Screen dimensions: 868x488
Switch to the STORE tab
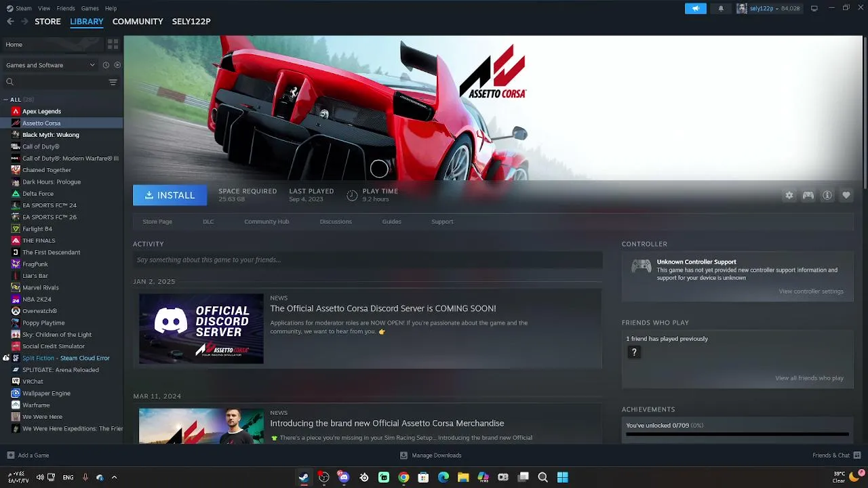point(47,22)
